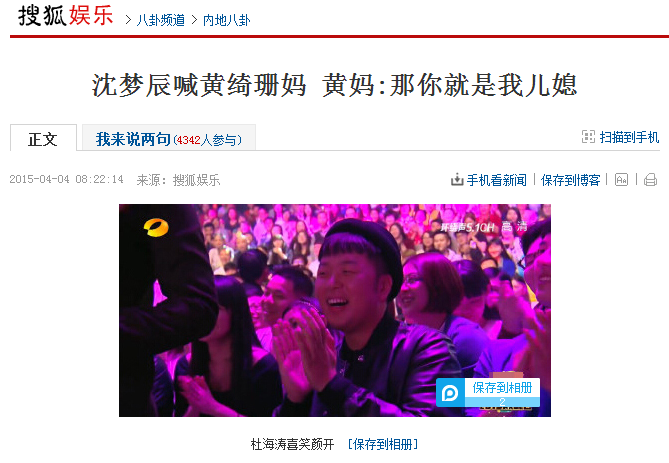Image resolution: width=669 pixels, height=463 pixels.
Task: Click the arrow before 内地八卦 breadcrumb
Action: tap(194, 20)
